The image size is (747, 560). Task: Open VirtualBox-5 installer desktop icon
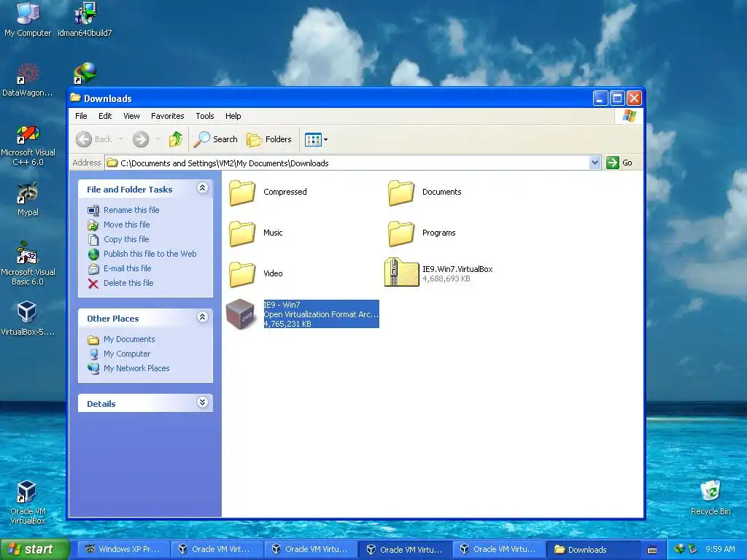28,318
